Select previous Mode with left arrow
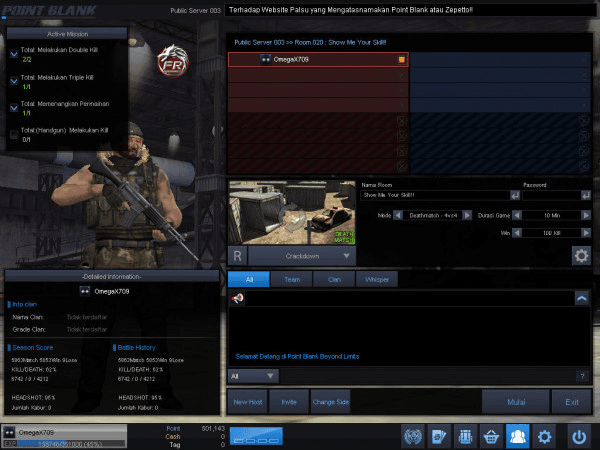This screenshot has width=600, height=450. click(x=398, y=215)
